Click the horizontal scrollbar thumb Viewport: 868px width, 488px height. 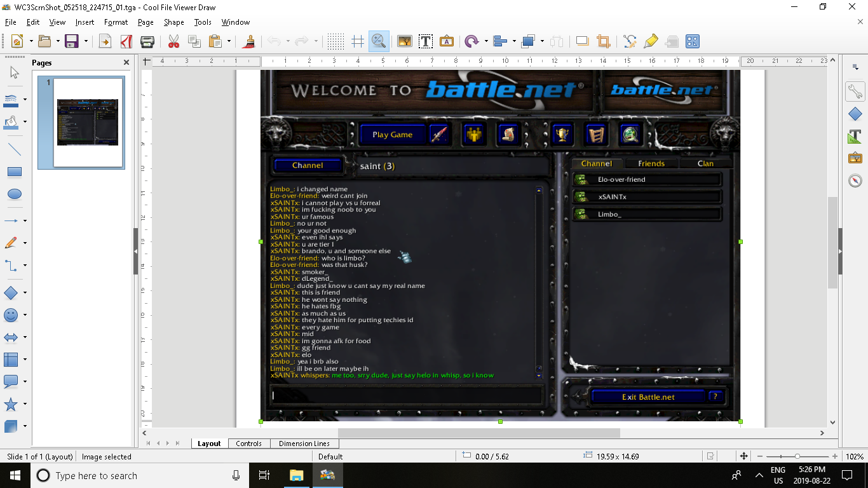[478, 433]
